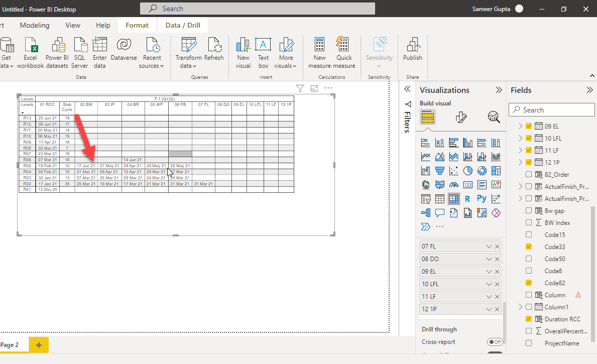Screen dimensions: 597x364
Task: Select the treemap visual
Action: coord(496,171)
